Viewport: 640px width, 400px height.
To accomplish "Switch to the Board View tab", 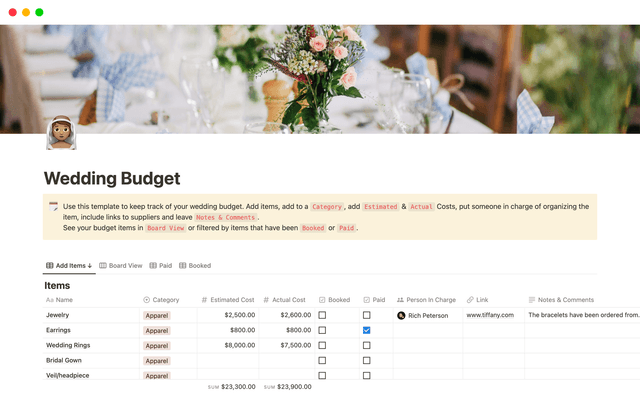I will pos(120,266).
